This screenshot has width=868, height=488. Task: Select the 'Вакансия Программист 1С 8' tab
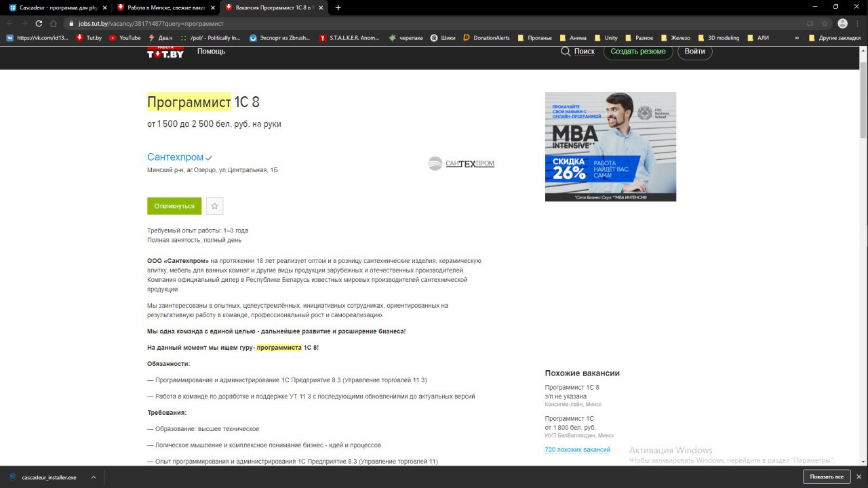(x=275, y=7)
